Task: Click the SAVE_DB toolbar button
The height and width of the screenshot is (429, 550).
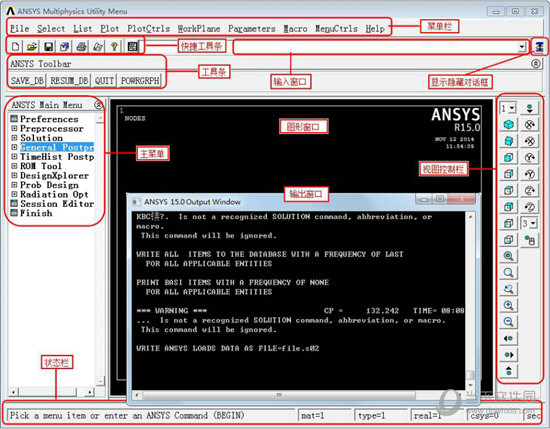Action: pyautogui.click(x=27, y=81)
